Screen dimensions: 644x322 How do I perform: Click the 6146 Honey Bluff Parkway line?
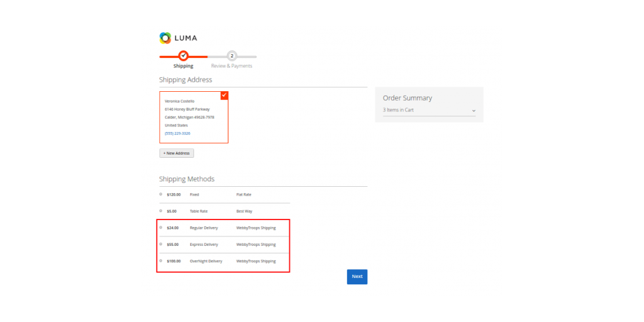[187, 109]
